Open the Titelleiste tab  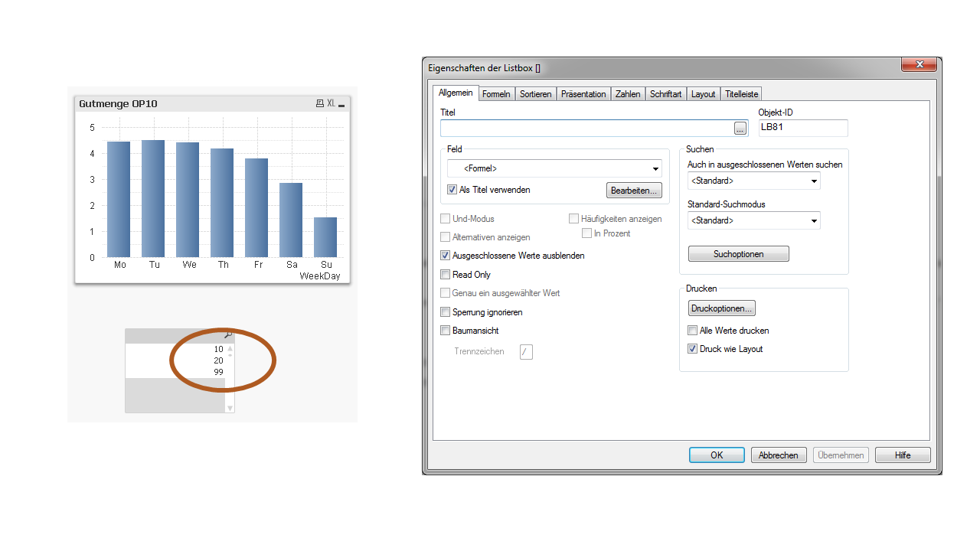point(741,94)
